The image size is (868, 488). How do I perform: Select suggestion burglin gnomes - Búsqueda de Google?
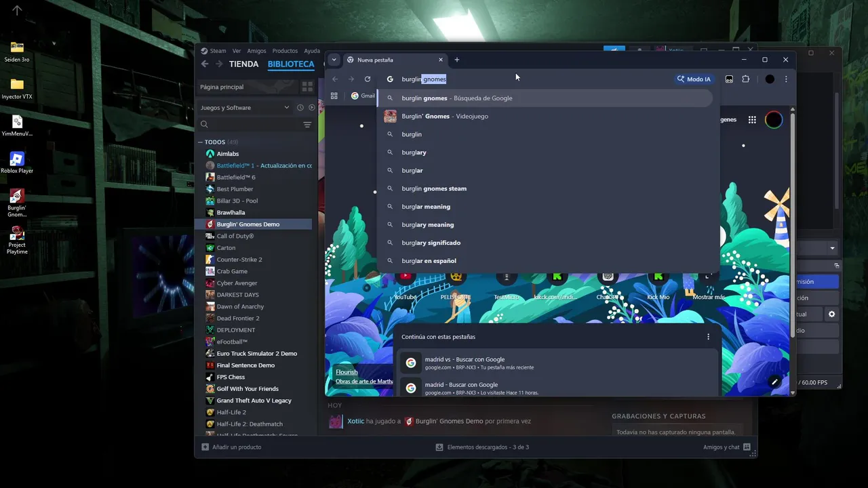[x=545, y=98]
